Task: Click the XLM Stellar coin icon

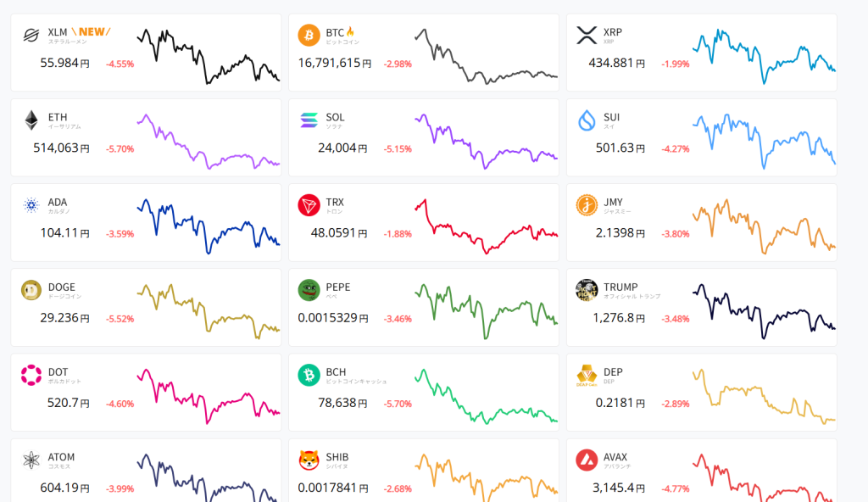Action: (x=31, y=36)
